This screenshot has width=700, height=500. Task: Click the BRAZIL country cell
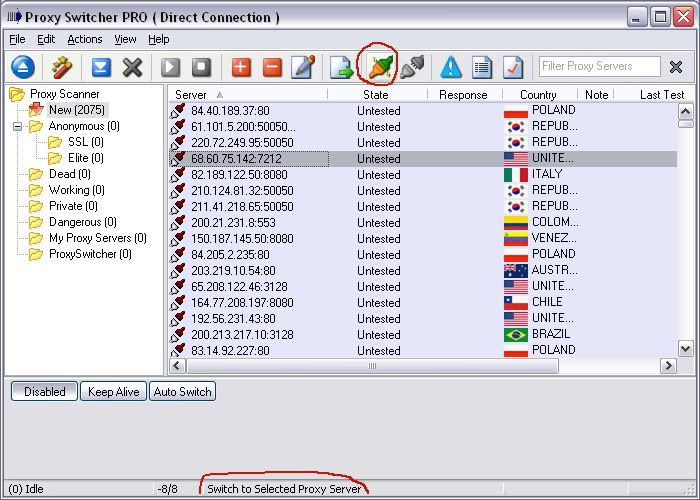coord(538,334)
